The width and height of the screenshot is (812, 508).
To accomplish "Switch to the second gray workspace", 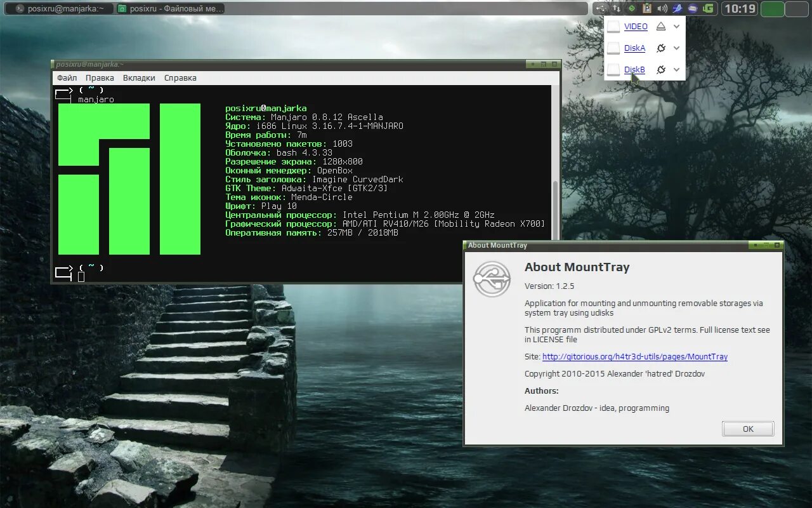I will click(797, 9).
